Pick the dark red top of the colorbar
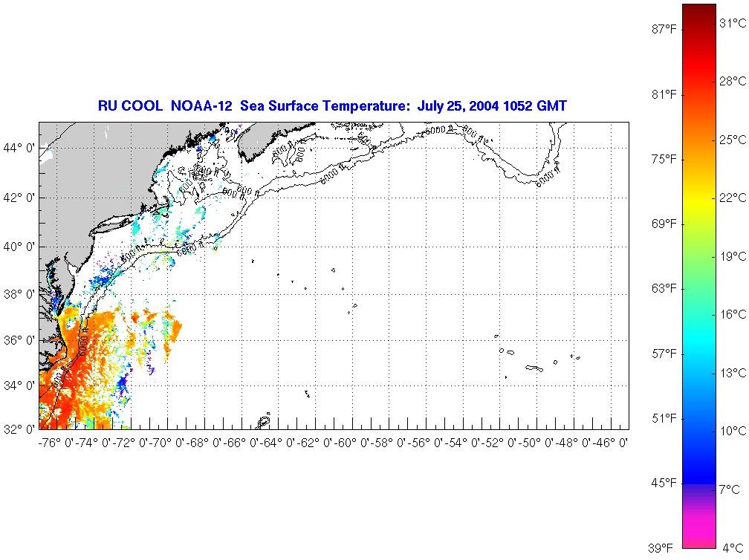 tap(699, 12)
